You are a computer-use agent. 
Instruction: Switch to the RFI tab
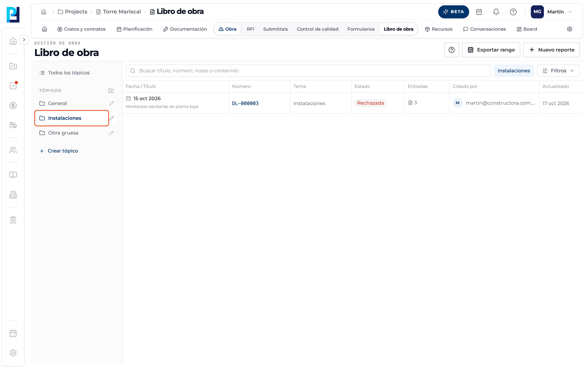coord(250,29)
